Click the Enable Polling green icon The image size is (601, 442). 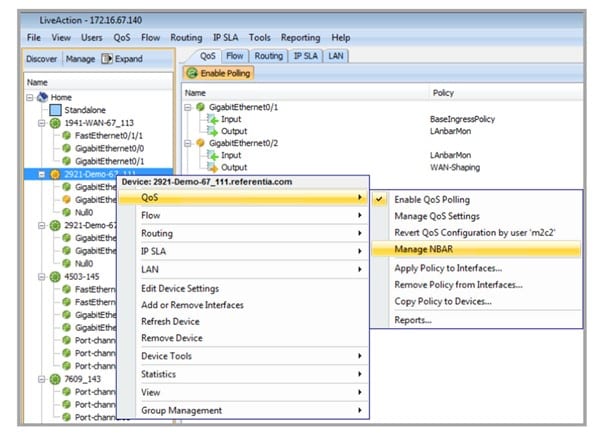pos(192,73)
